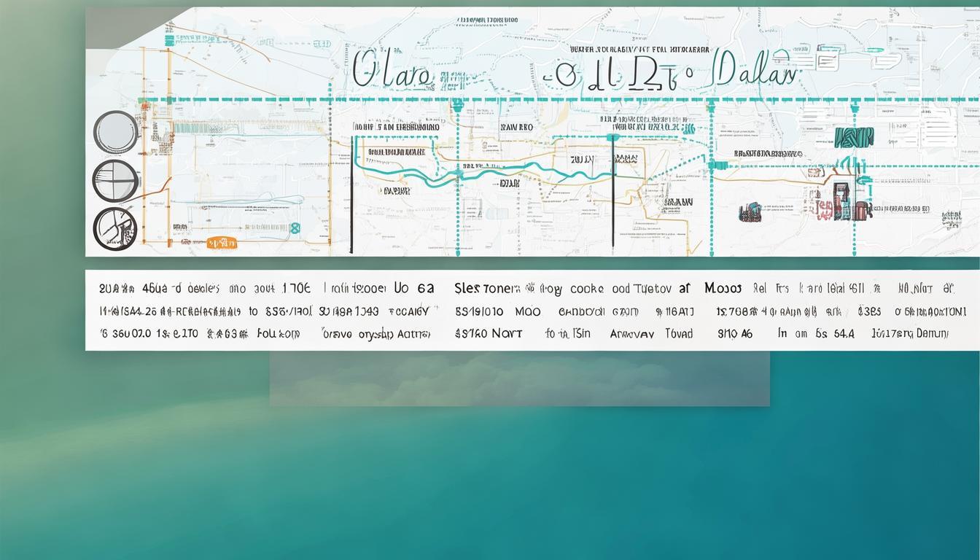Click the 'Mooo' word in caption strip
Screen dimensions: 980x560
coord(723,288)
